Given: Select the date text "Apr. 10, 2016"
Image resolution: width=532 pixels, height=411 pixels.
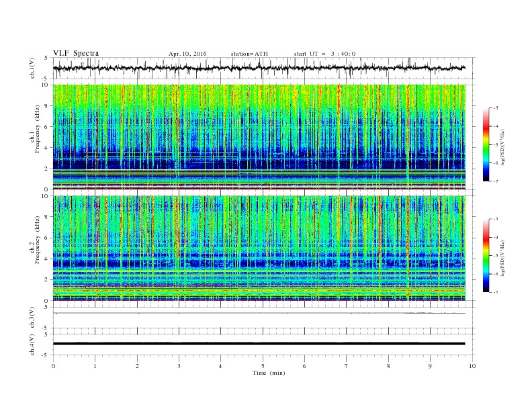Looking at the screenshot, I should (x=187, y=54).
